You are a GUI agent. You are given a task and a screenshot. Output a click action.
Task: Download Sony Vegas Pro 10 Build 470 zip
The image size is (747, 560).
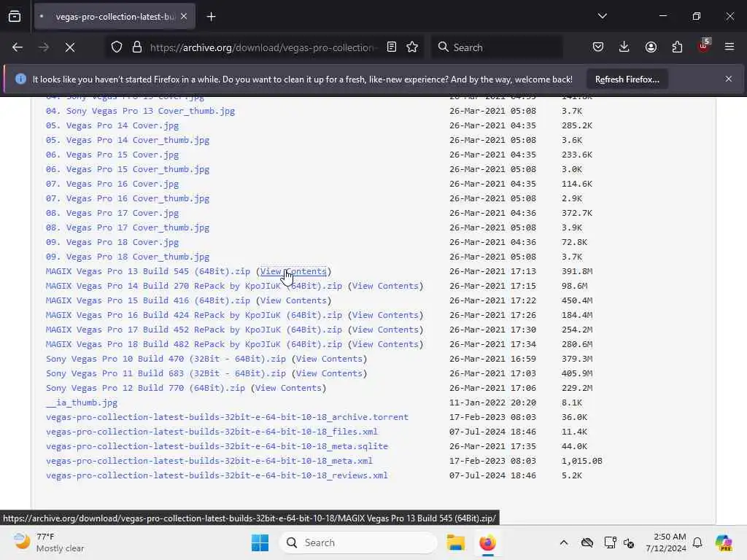click(166, 359)
